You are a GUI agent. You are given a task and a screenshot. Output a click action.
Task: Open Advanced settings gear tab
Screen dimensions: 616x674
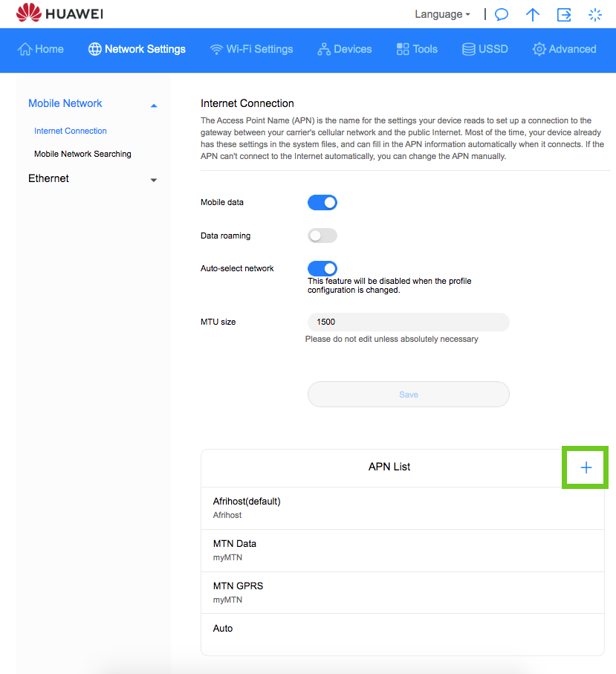pos(564,49)
